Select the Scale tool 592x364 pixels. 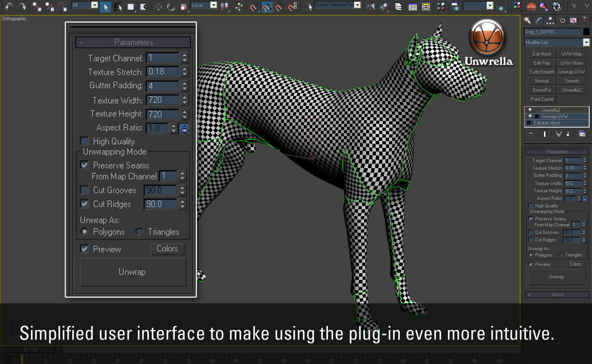pos(184,7)
